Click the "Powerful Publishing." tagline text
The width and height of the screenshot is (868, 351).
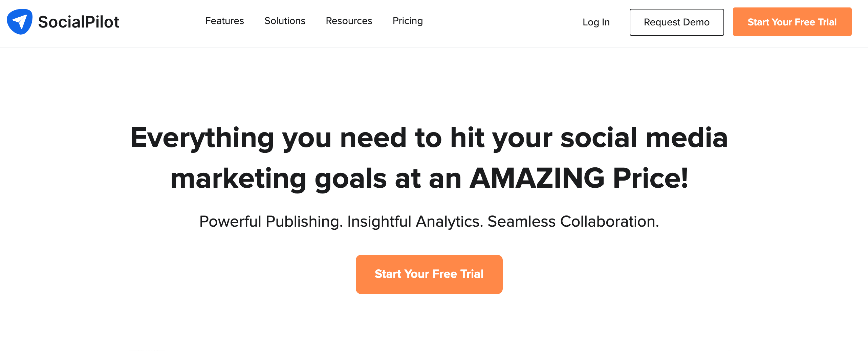[271, 222]
